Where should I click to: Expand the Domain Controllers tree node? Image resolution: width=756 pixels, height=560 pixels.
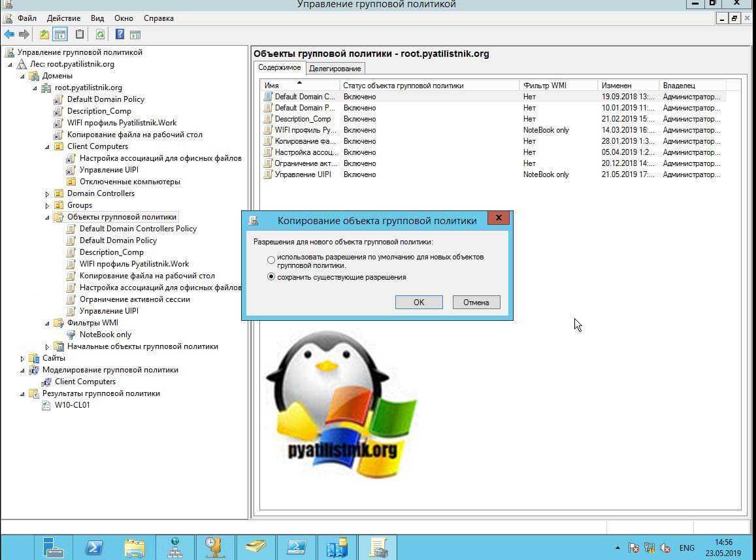coord(47,194)
